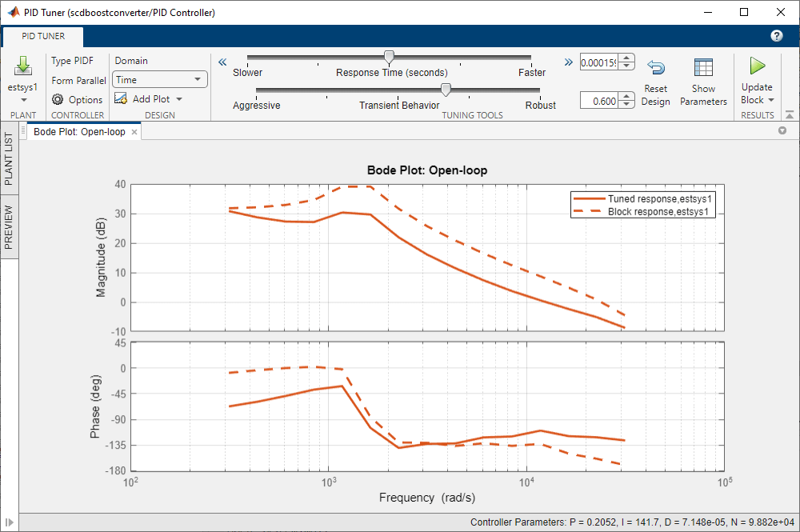Expand the side panel arrow at bottom-left
The height and width of the screenshot is (532, 800).
(9, 522)
